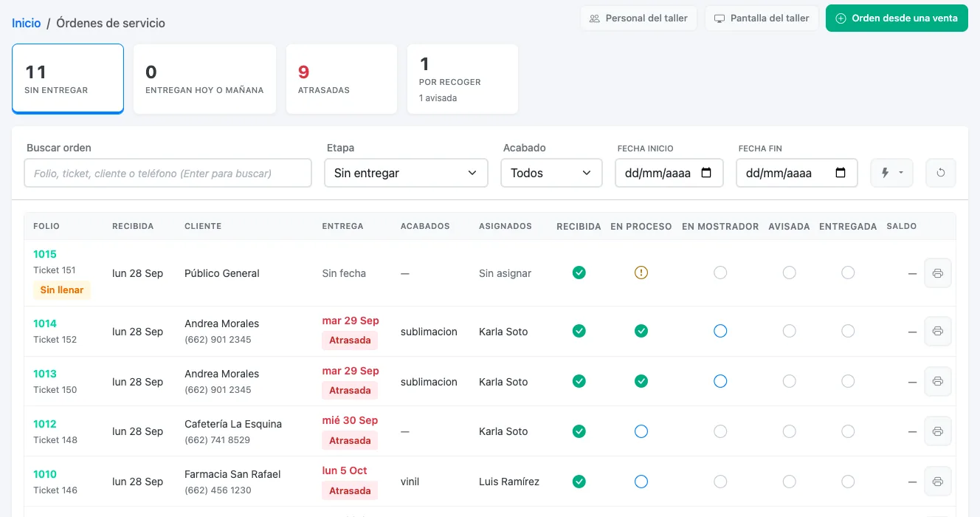This screenshot has width=980, height=517.
Task: Focus the Buscar orden search field
Action: (x=168, y=173)
